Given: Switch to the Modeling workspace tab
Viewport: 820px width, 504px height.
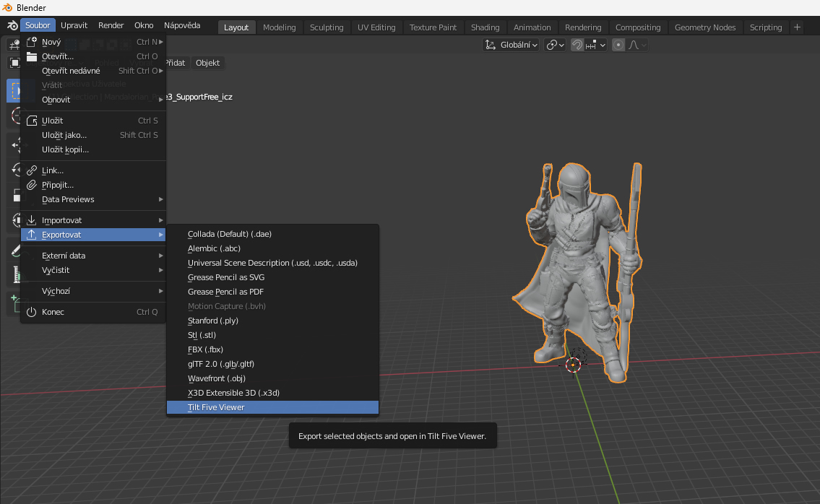Looking at the screenshot, I should [x=280, y=27].
